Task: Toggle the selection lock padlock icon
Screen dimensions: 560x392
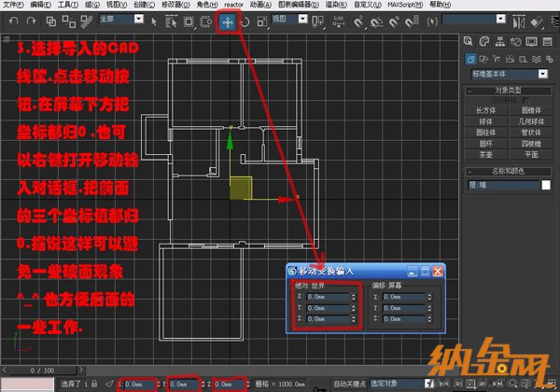Action: point(94,384)
